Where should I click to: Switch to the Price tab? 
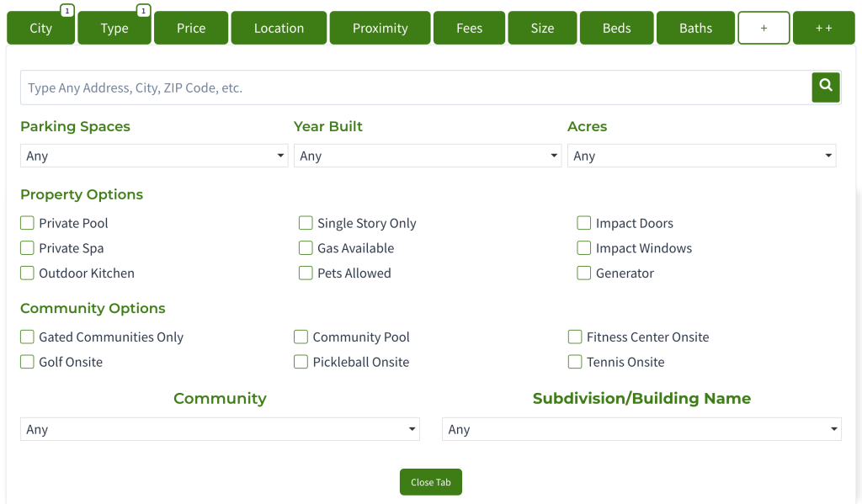tap(191, 28)
